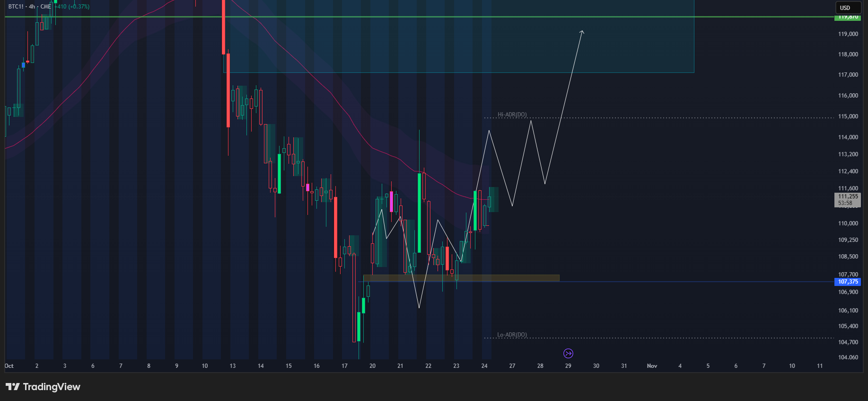Click date 29 on the time axis
The image size is (868, 401).
[568, 366]
